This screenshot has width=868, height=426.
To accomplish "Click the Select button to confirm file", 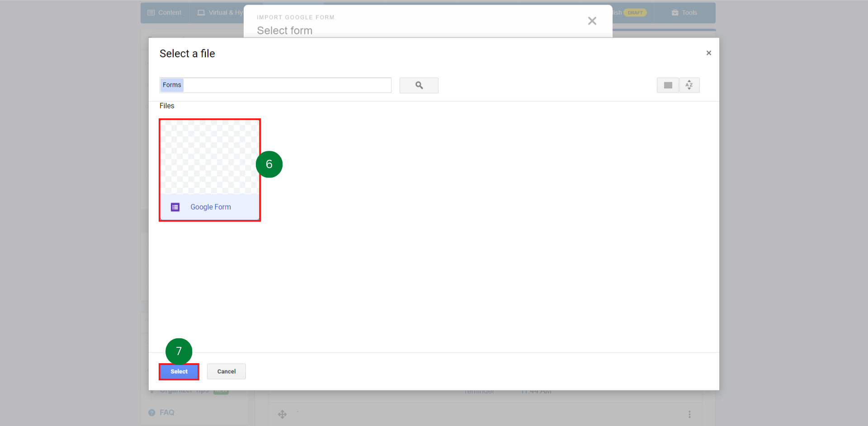I will tap(179, 371).
